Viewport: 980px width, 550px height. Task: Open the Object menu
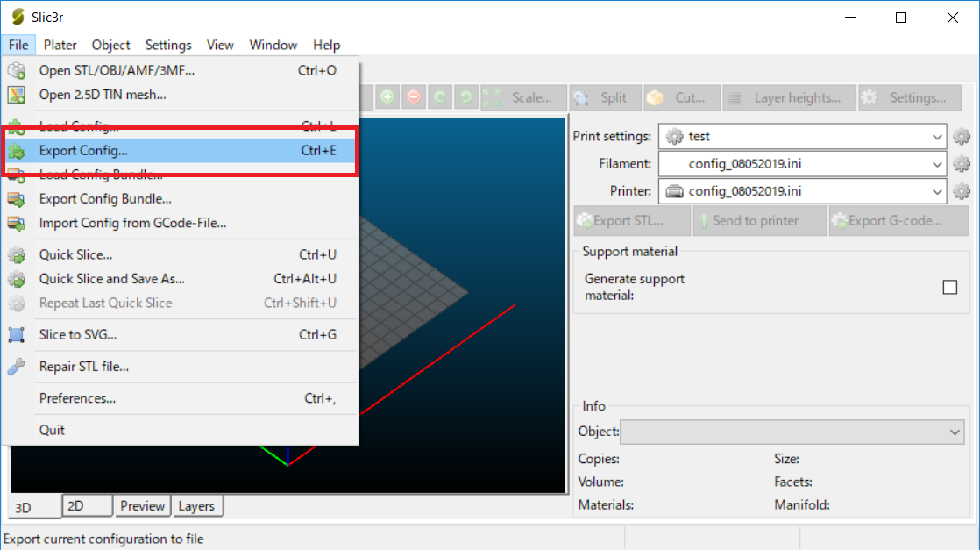(x=110, y=45)
